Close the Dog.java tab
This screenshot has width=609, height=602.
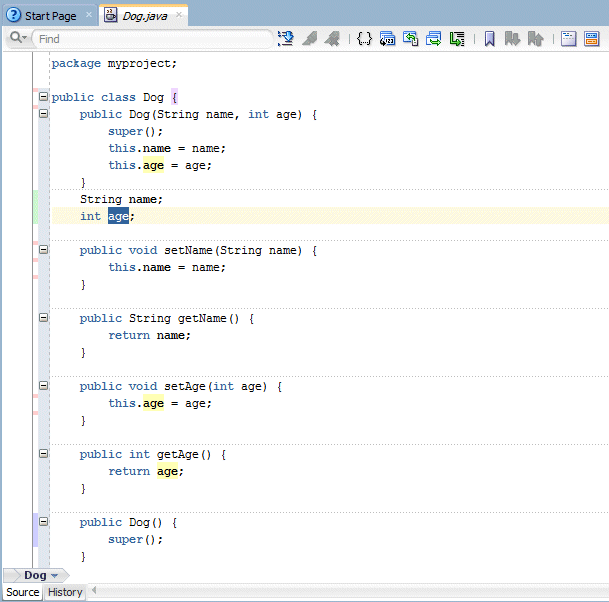click(x=179, y=15)
